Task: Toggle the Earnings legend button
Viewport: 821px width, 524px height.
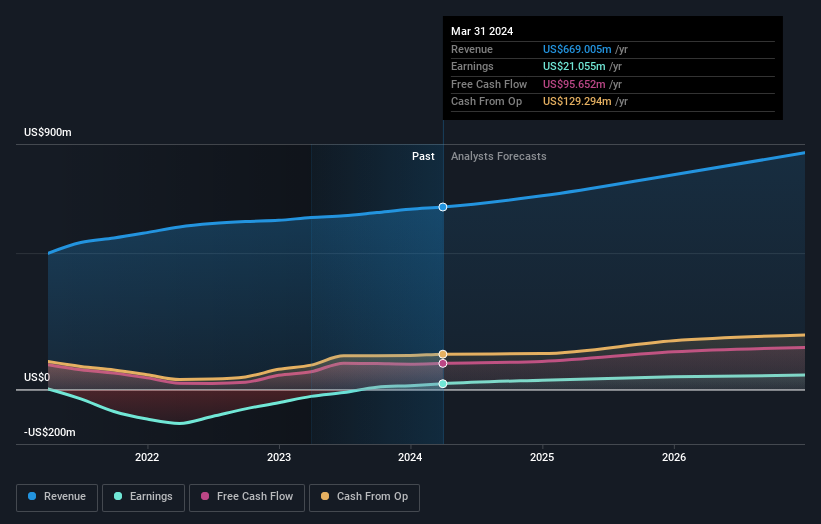Action: (143, 497)
